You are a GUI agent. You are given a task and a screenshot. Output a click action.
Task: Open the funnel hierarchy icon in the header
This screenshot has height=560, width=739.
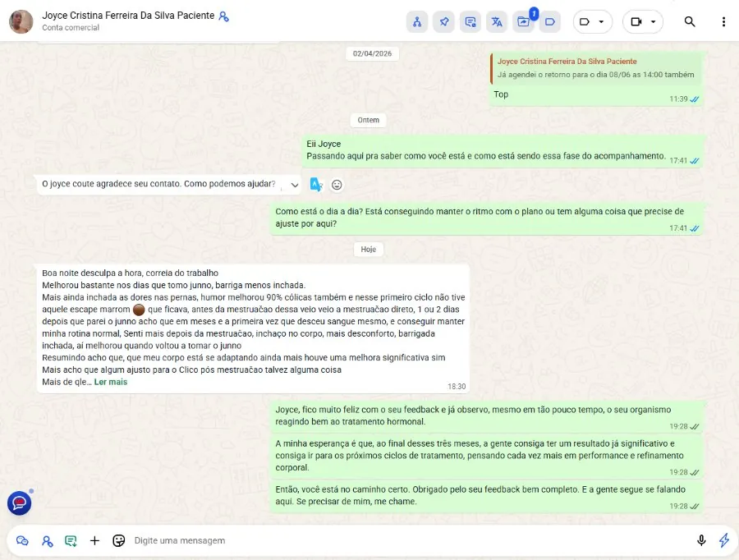pos(417,21)
